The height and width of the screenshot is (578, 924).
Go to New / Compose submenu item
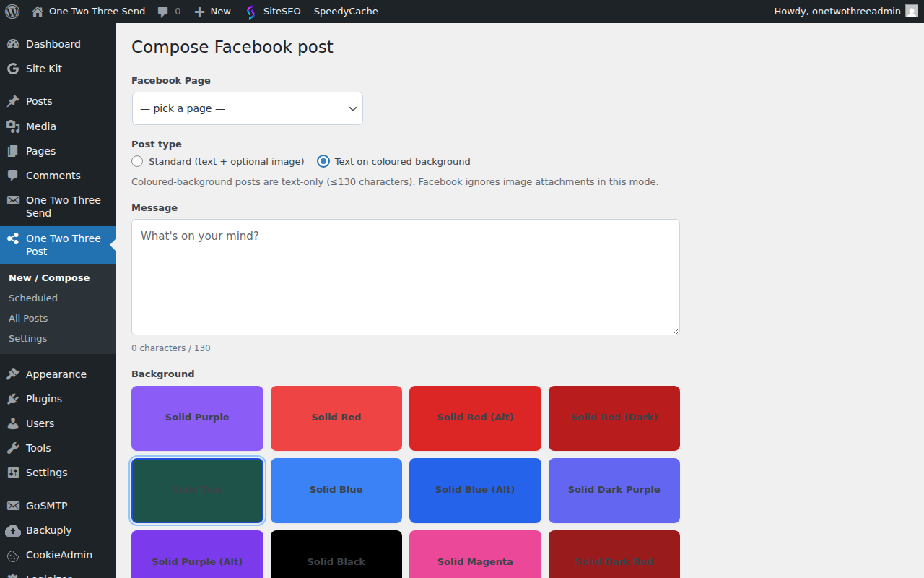(x=49, y=277)
